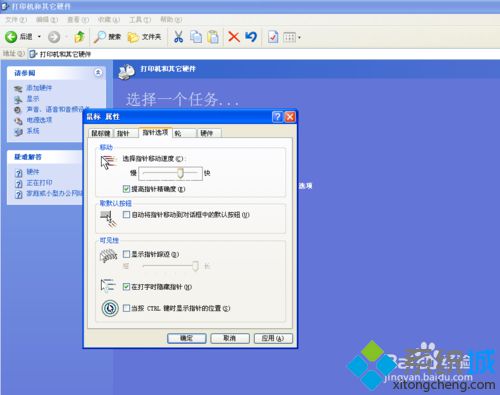This screenshot has height=395, width=500.
Task: Click the Paste clipboard icon
Action: (213, 37)
